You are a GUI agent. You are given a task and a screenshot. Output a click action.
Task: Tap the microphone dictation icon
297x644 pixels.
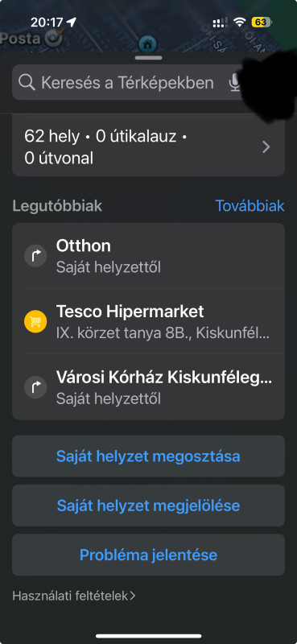(234, 83)
